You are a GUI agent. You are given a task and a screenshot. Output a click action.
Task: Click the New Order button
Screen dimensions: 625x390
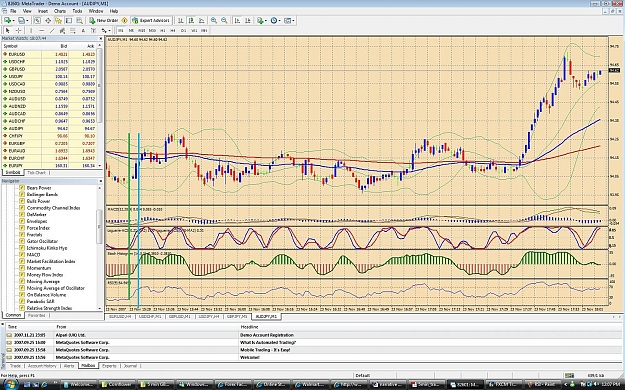pyautogui.click(x=104, y=20)
